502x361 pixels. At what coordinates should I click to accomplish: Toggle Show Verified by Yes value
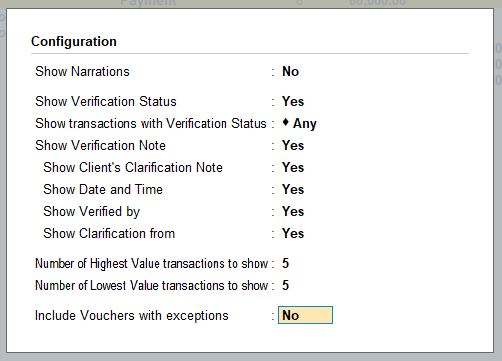pos(293,211)
